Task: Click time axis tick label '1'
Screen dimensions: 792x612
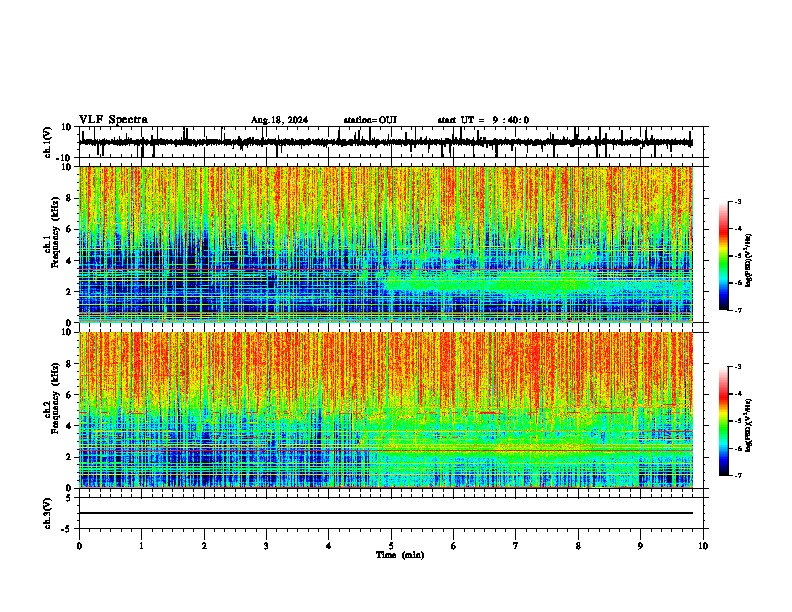Action: coord(141,546)
